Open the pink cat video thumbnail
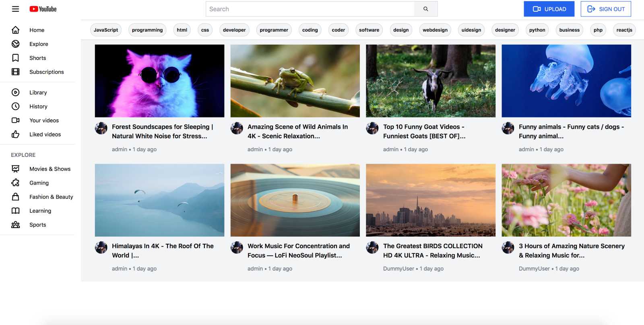This screenshot has width=644, height=325. pyautogui.click(x=159, y=81)
